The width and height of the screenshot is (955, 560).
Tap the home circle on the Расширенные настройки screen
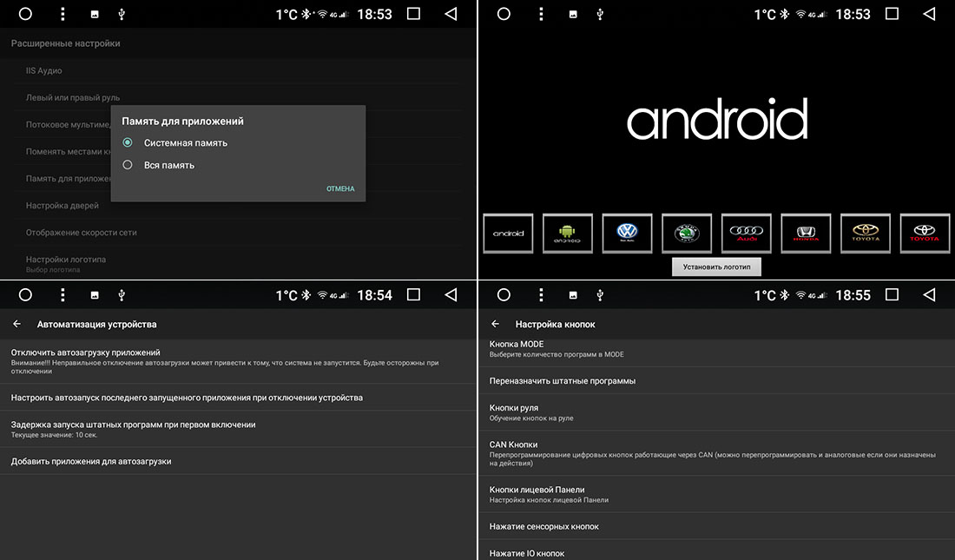tap(25, 14)
